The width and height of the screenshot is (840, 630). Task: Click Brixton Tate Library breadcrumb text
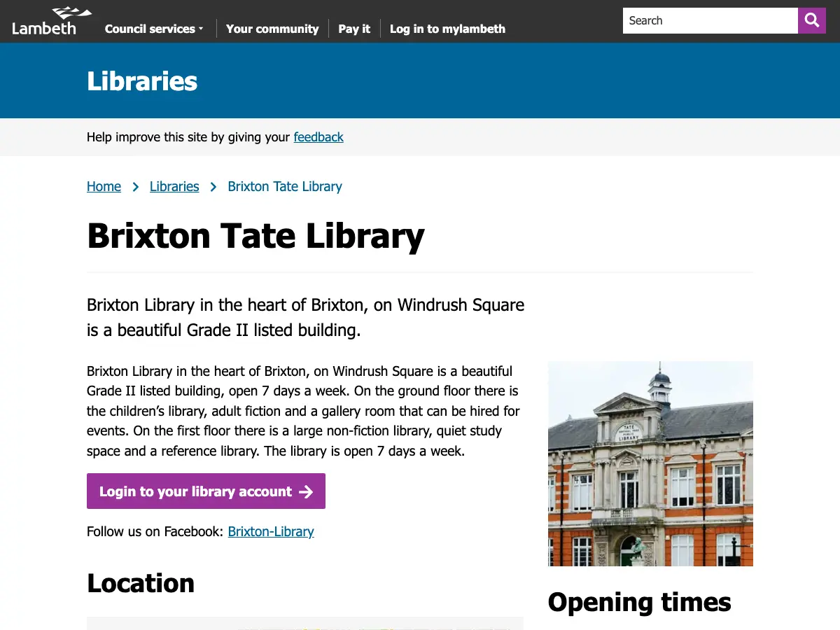[285, 186]
